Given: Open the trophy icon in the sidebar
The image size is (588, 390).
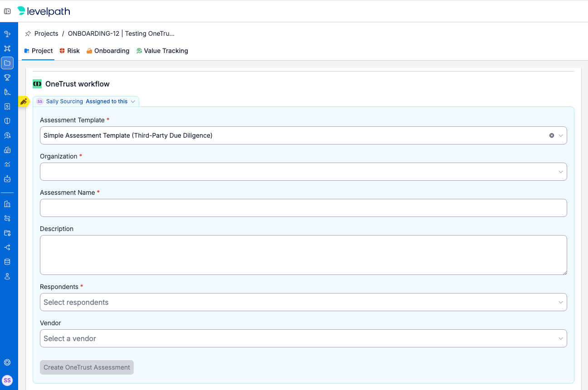Looking at the screenshot, I should tap(7, 77).
